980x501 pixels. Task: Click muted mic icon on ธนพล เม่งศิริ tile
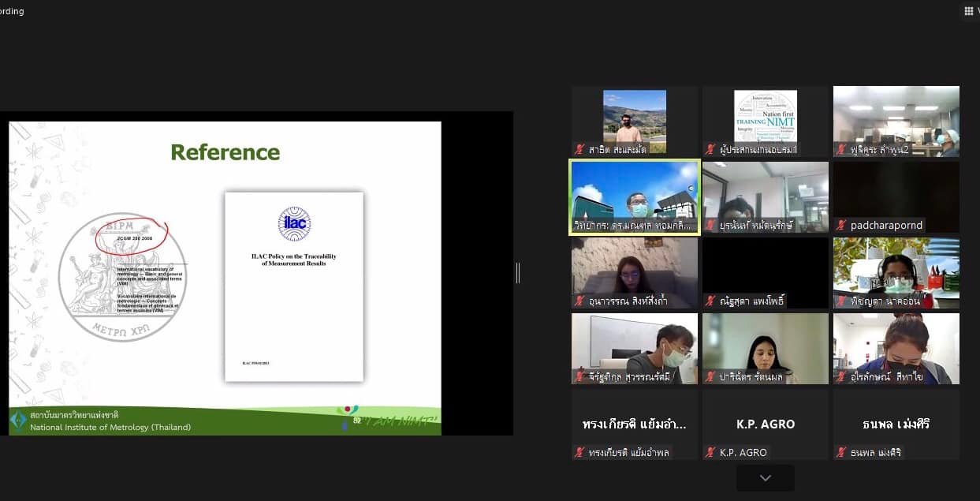(x=842, y=453)
